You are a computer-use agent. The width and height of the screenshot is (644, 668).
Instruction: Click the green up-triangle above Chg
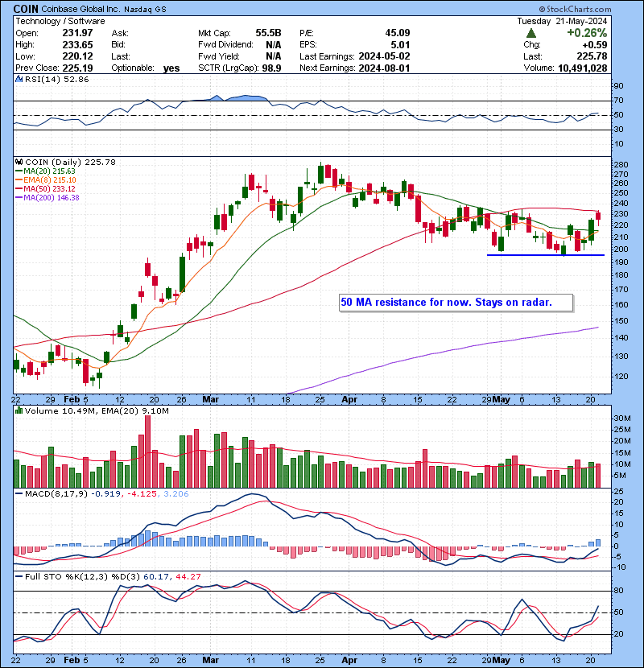tap(531, 33)
